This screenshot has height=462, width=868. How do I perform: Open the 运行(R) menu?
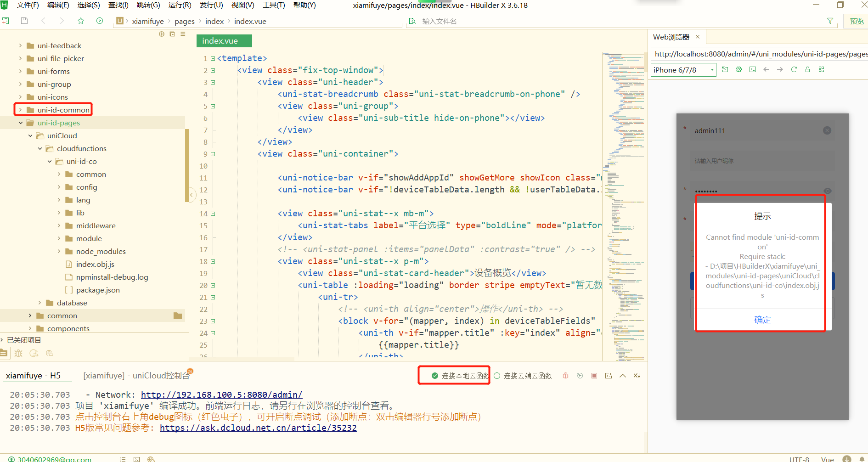(180, 5)
